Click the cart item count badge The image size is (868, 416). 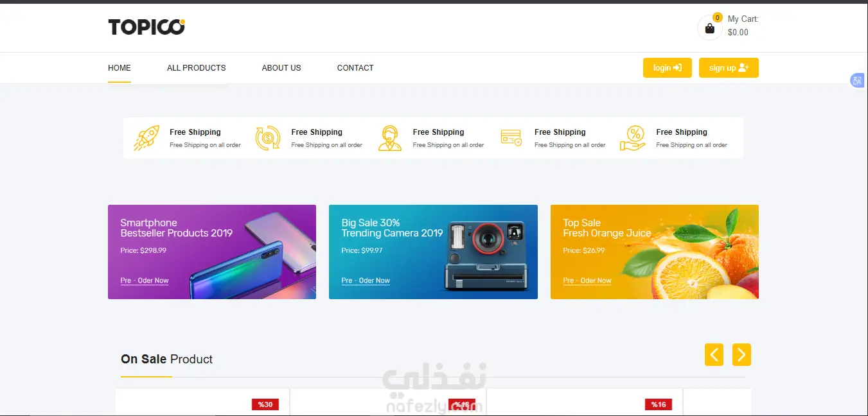click(718, 18)
